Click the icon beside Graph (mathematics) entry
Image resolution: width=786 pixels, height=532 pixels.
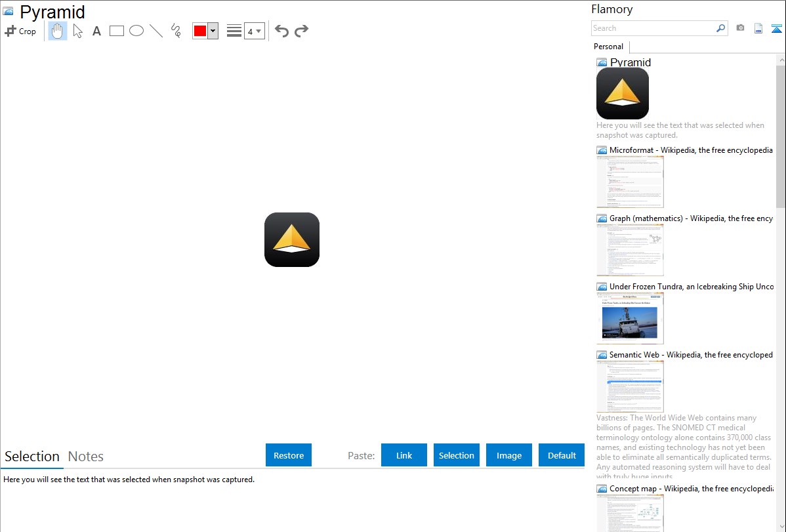602,218
